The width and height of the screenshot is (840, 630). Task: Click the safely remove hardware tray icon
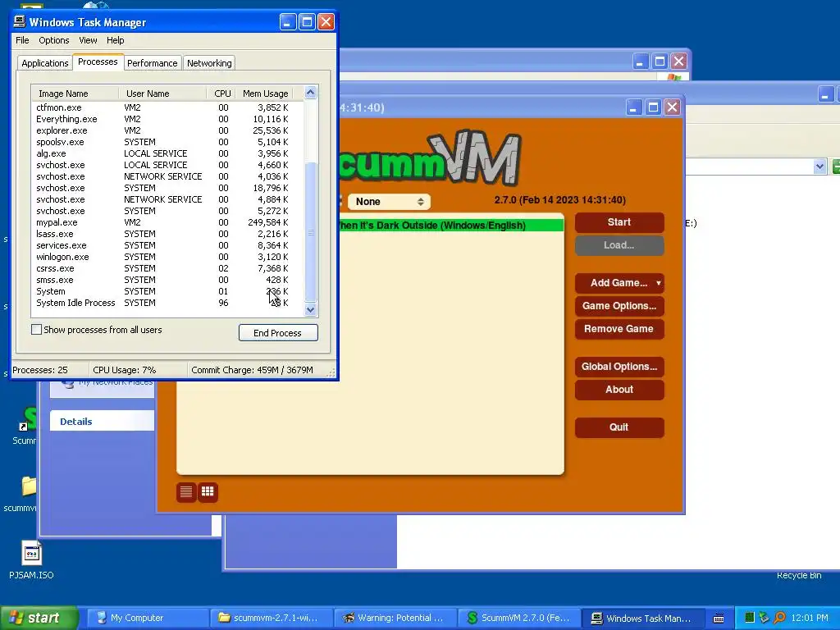764,618
